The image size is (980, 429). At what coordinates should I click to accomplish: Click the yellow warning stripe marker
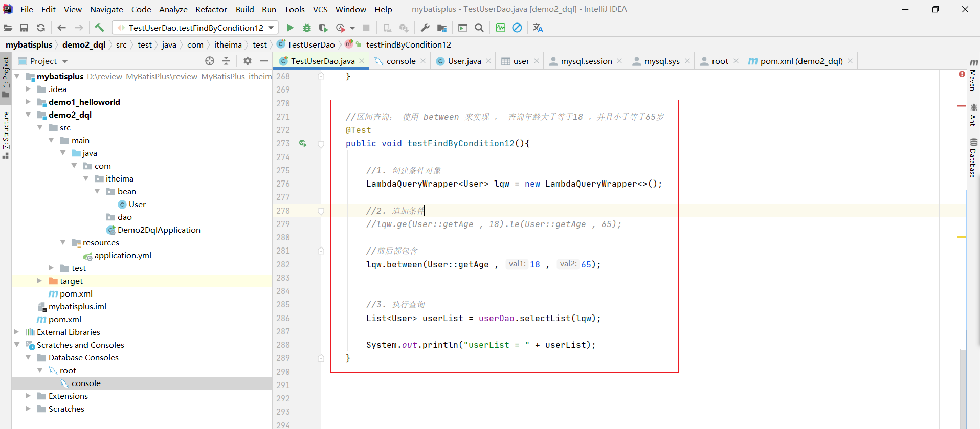(x=962, y=237)
